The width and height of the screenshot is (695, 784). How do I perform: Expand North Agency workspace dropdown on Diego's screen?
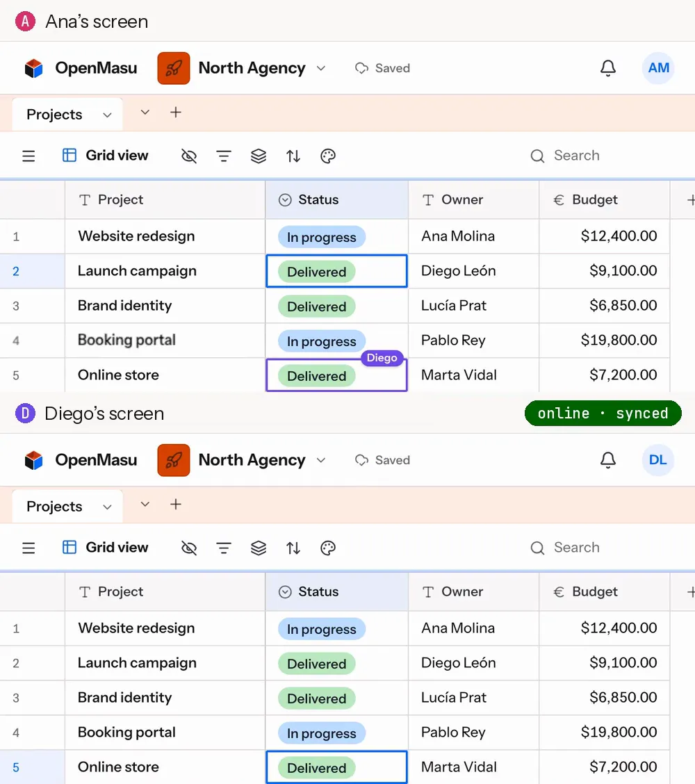321,460
